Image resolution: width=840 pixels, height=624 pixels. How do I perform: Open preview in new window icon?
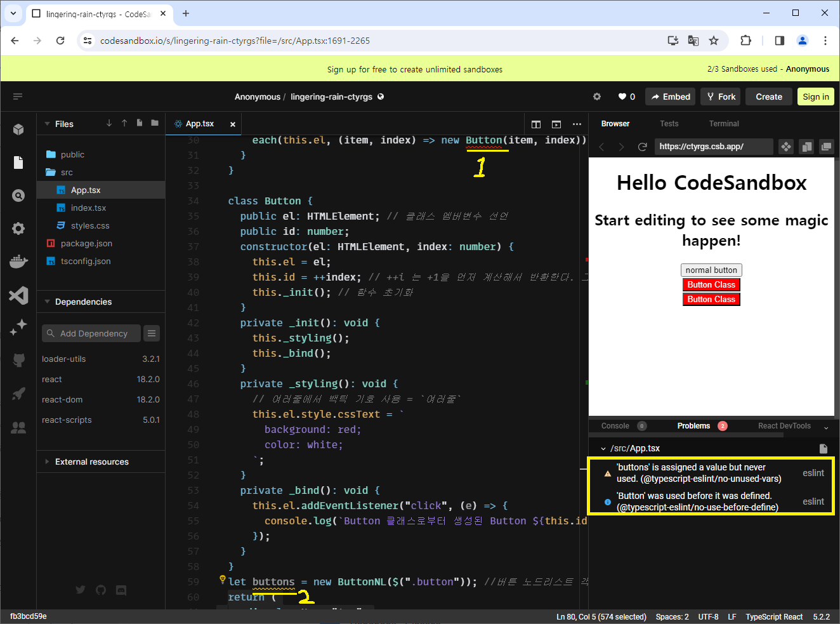[x=827, y=147]
